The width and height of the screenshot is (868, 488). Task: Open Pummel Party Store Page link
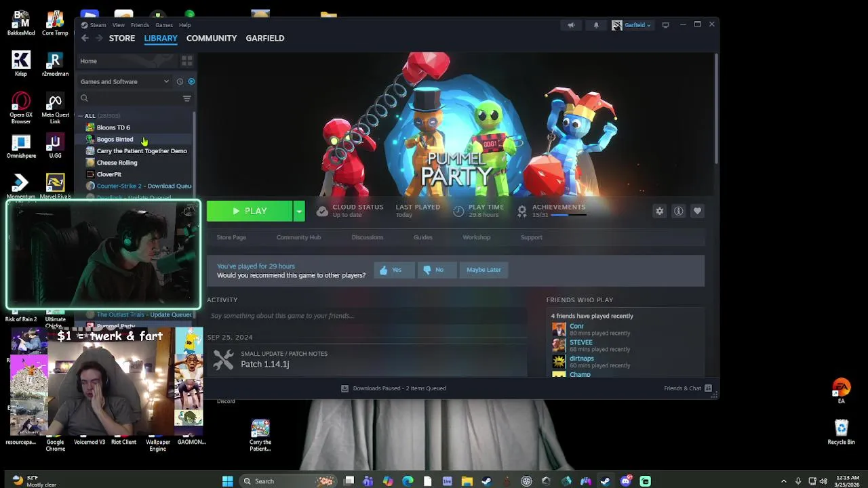pyautogui.click(x=231, y=237)
